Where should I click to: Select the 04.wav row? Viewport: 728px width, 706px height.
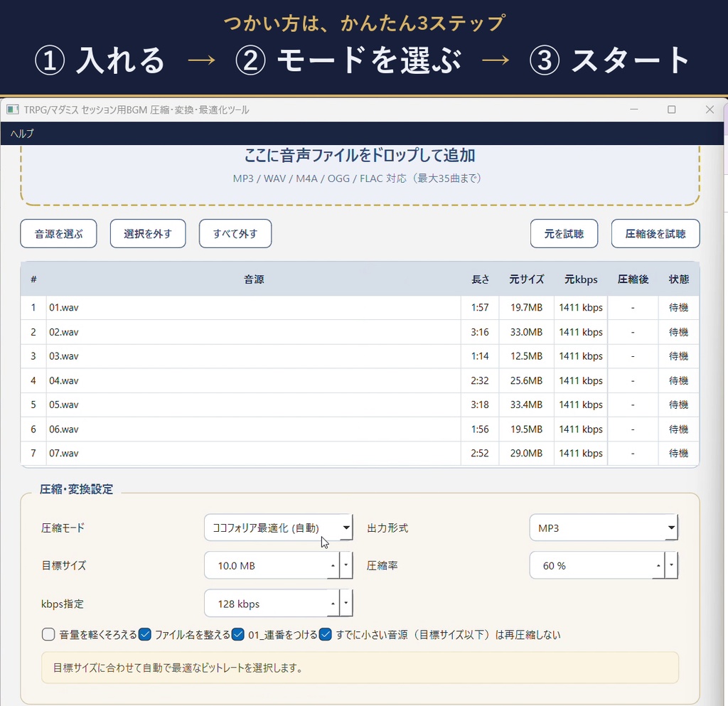coord(360,380)
